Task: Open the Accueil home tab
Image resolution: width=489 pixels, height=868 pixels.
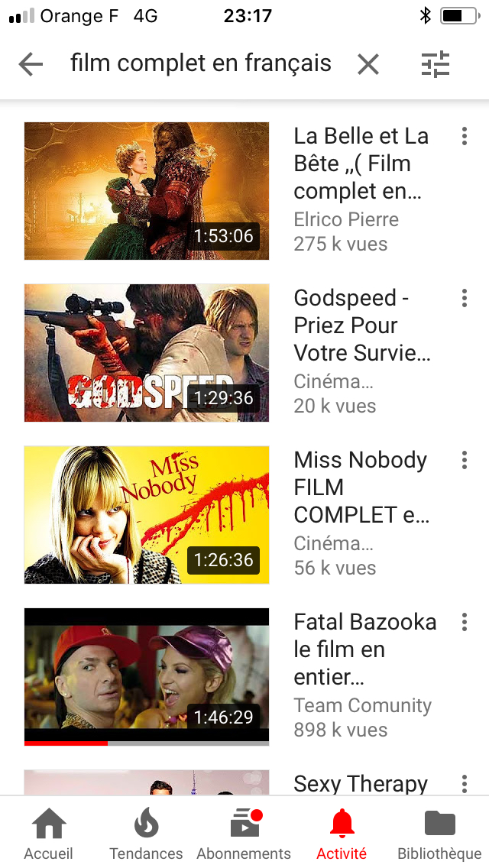Action: click(x=49, y=834)
